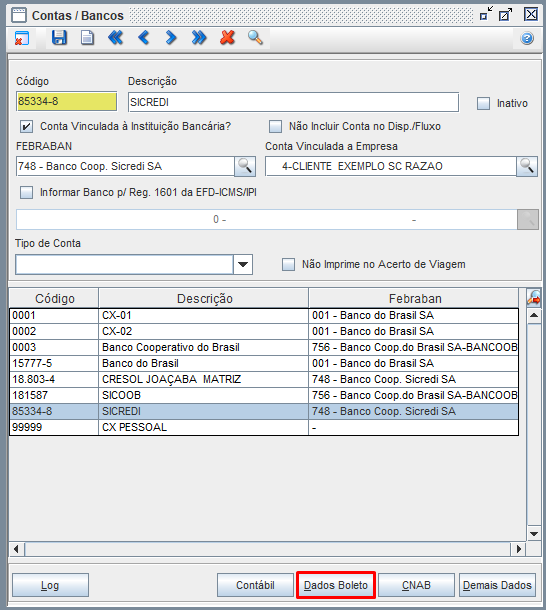The image size is (546, 610).
Task: Toggle the Inativo checkbox
Action: (x=483, y=103)
